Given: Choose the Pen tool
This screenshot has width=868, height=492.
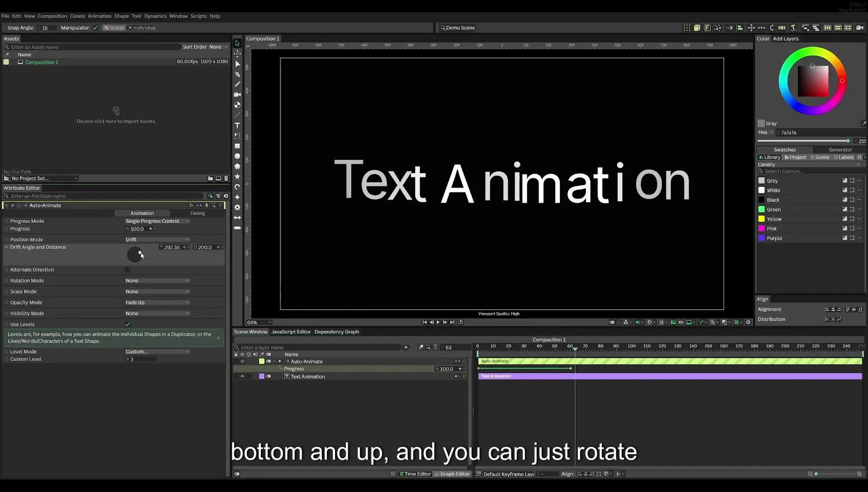Looking at the screenshot, I should [237, 74].
